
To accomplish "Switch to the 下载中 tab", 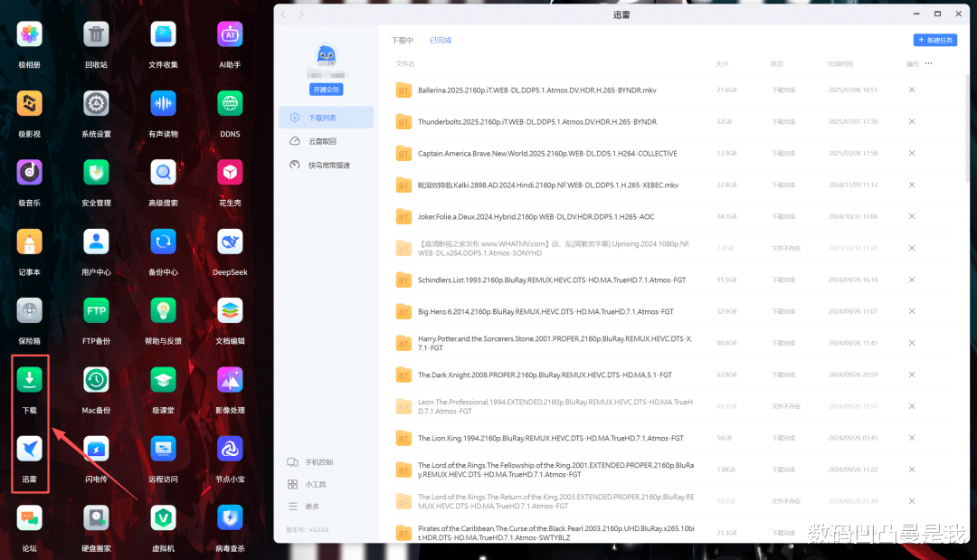I will (402, 41).
